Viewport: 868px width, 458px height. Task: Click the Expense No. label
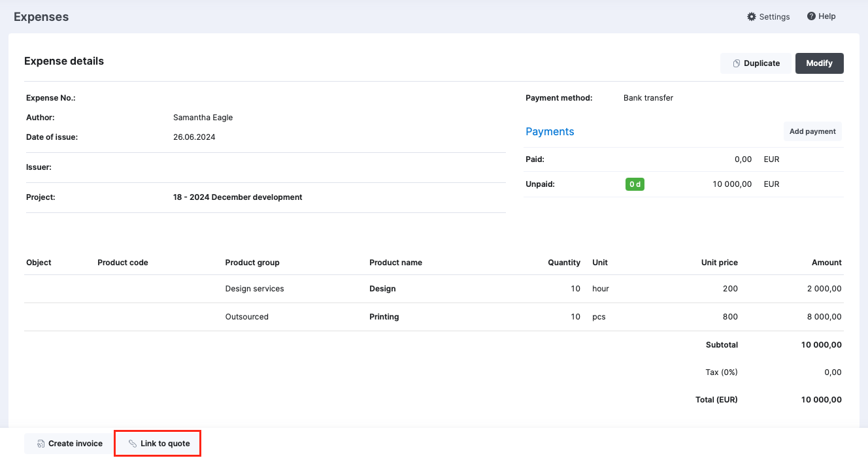pos(51,98)
